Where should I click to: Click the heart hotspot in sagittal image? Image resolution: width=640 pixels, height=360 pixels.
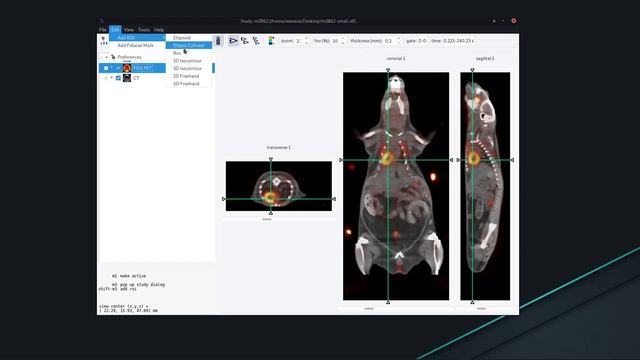point(474,158)
